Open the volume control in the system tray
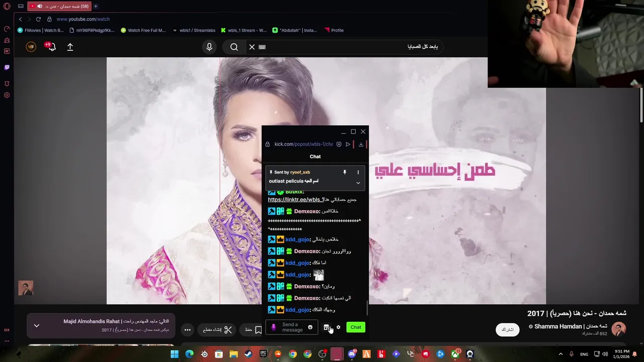This screenshot has width=644, height=362. click(605, 354)
